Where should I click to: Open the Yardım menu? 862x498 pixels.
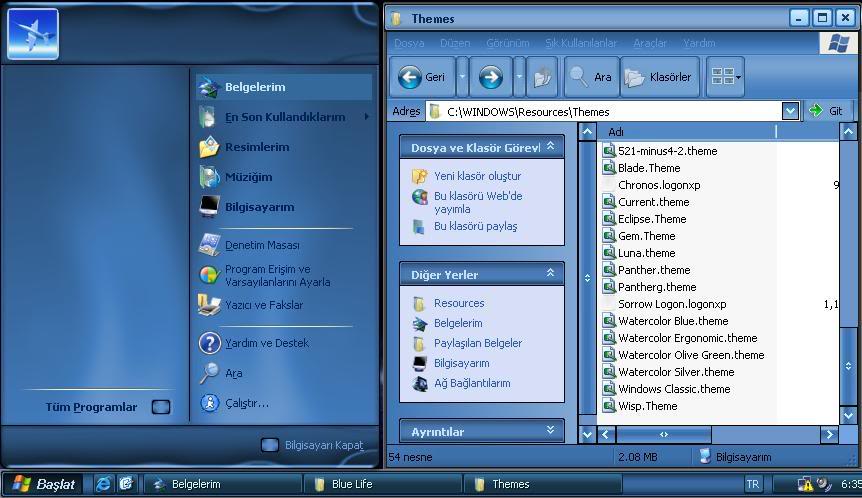pyautogui.click(x=699, y=43)
